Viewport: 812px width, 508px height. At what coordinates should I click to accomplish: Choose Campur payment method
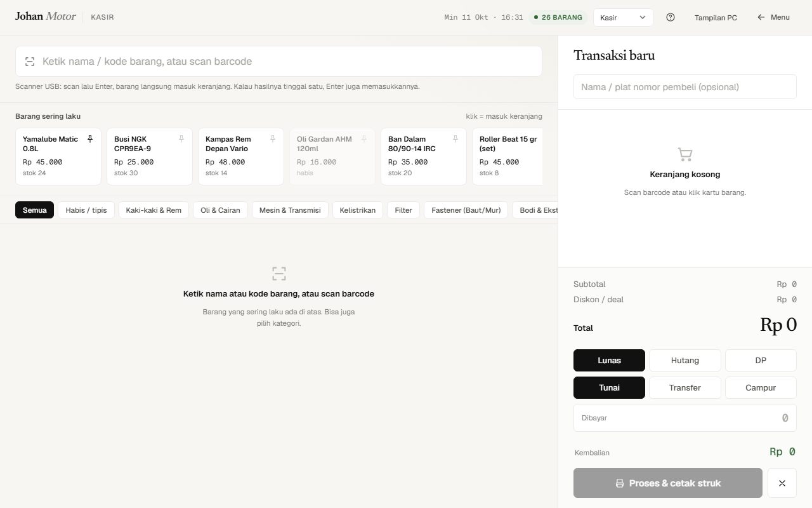tap(761, 387)
